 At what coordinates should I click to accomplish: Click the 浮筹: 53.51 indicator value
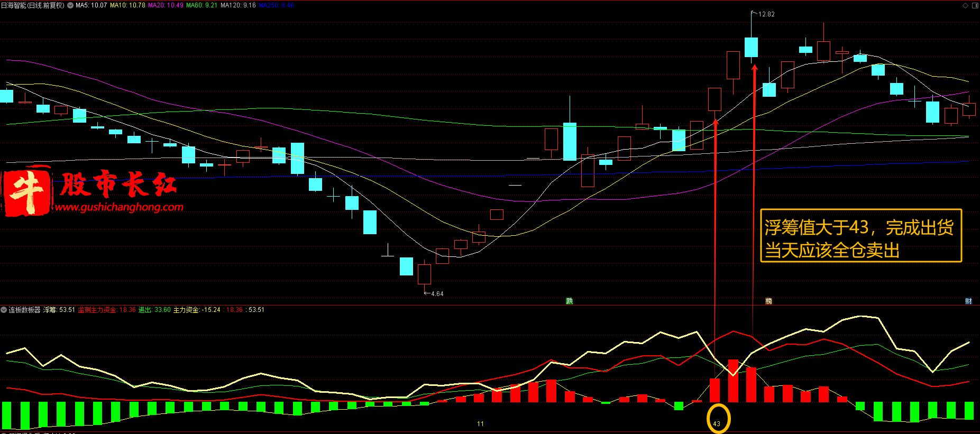[59, 310]
